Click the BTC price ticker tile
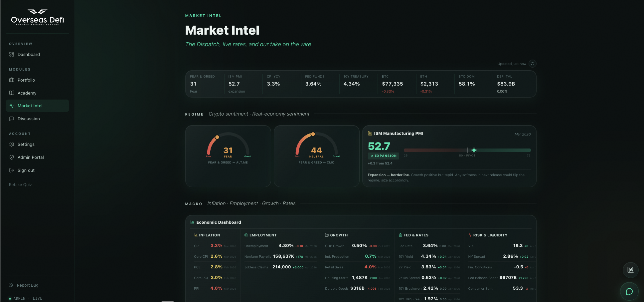644x302 pixels. 397,84
